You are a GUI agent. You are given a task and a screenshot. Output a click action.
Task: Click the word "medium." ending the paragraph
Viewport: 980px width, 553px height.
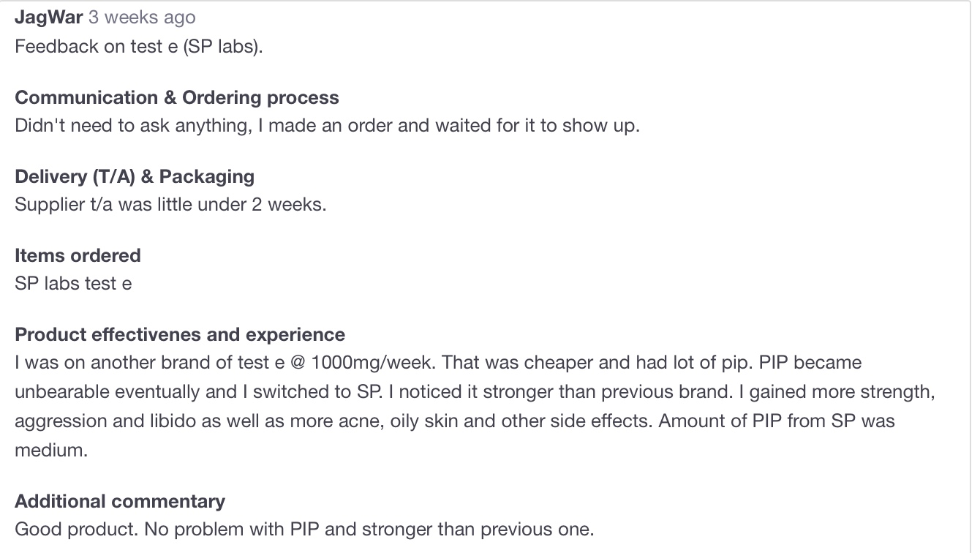(50, 450)
